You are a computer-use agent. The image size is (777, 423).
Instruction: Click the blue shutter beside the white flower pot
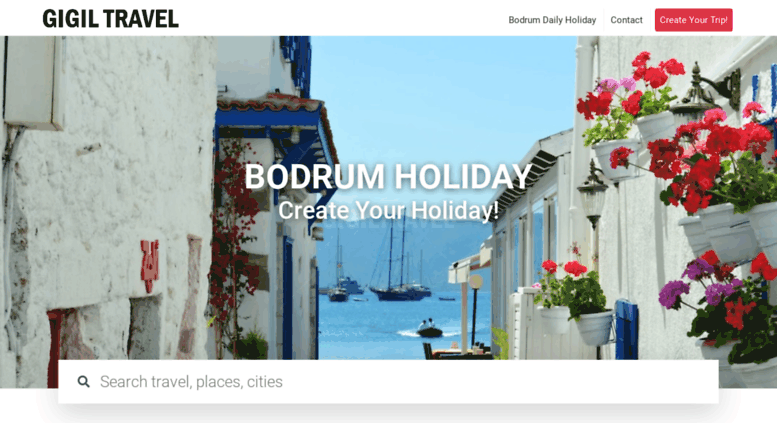[626, 329]
